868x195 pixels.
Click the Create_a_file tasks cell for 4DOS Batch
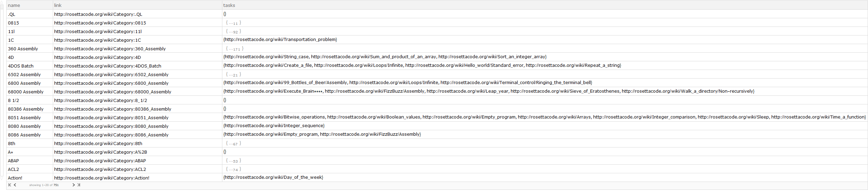coord(545,66)
